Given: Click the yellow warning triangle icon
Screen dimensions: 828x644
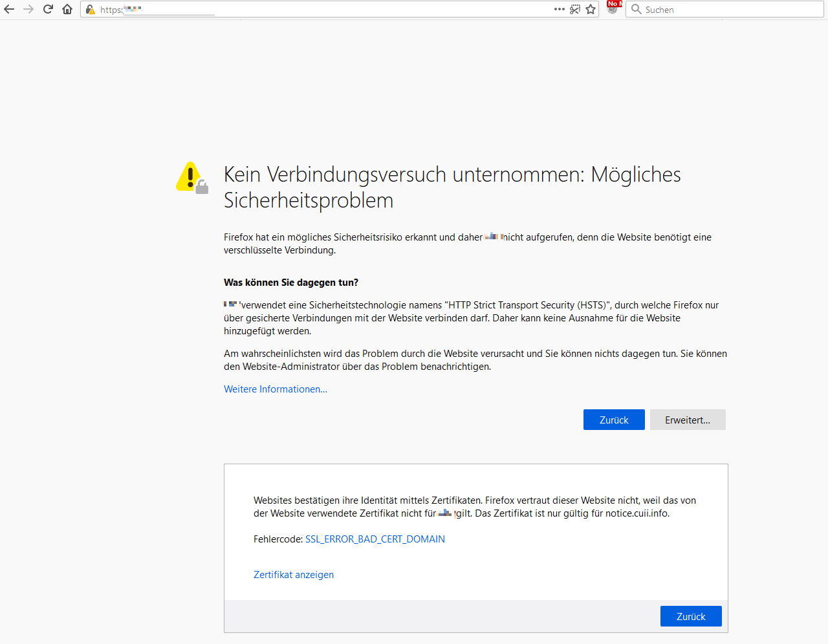Looking at the screenshot, I should (x=192, y=178).
